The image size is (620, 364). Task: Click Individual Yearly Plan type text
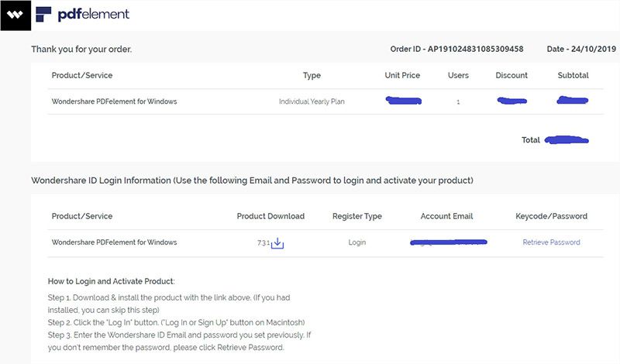(x=311, y=101)
